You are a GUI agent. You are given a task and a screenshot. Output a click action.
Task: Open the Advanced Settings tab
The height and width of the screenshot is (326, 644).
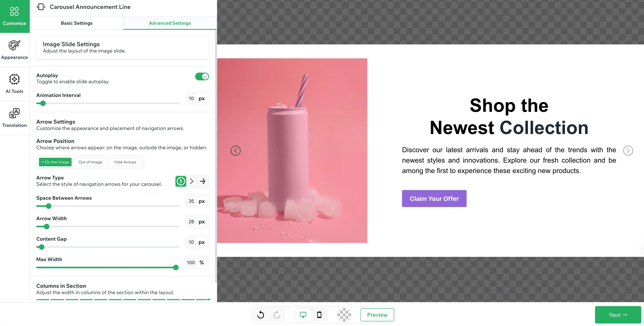(x=170, y=23)
